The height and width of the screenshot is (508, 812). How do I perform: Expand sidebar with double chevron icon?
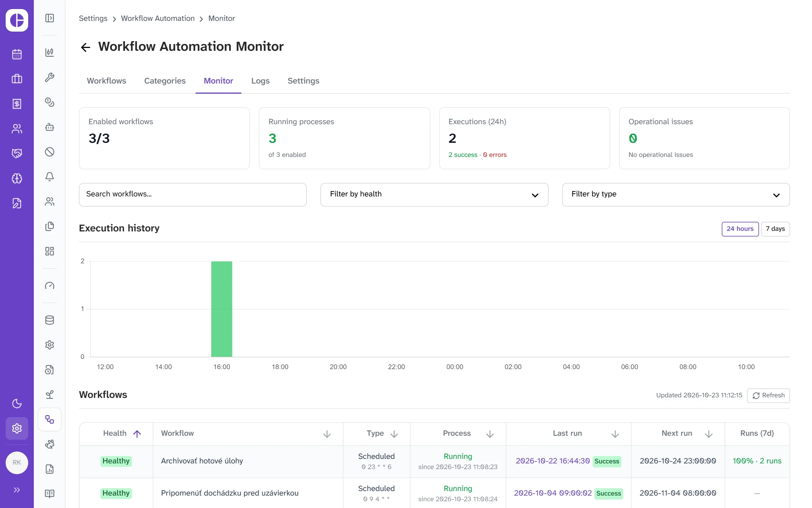click(x=17, y=490)
